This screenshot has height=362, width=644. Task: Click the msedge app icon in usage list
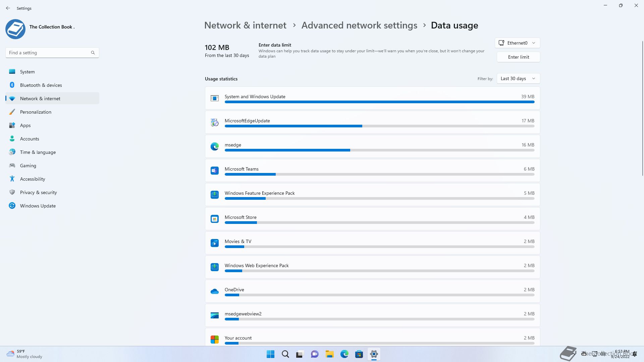pyautogui.click(x=215, y=146)
